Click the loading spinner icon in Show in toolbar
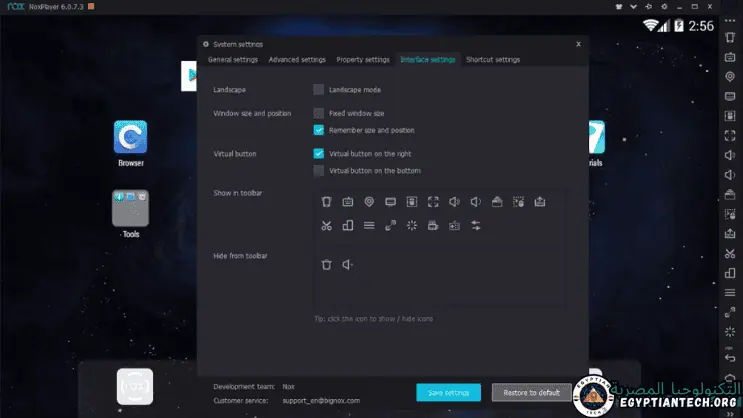This screenshot has width=743, height=418. point(411,226)
